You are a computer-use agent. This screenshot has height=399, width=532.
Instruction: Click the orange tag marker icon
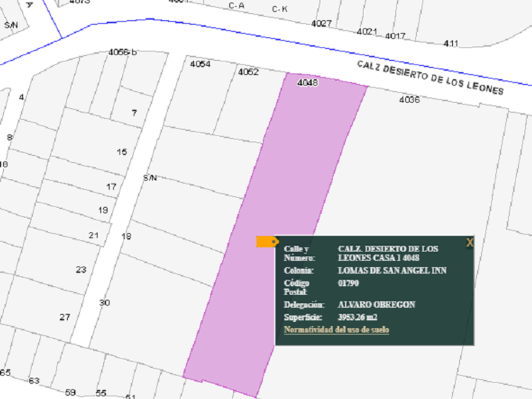pos(267,241)
